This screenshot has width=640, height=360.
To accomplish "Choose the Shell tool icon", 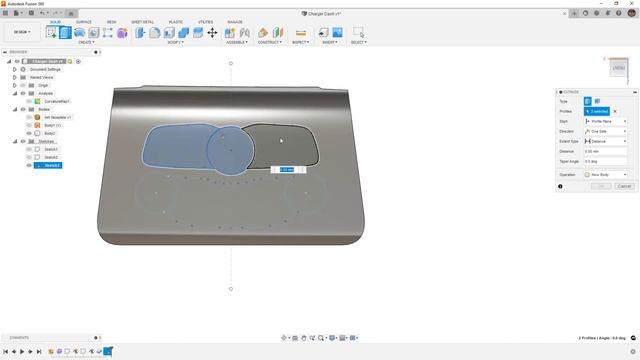I will tap(169, 32).
